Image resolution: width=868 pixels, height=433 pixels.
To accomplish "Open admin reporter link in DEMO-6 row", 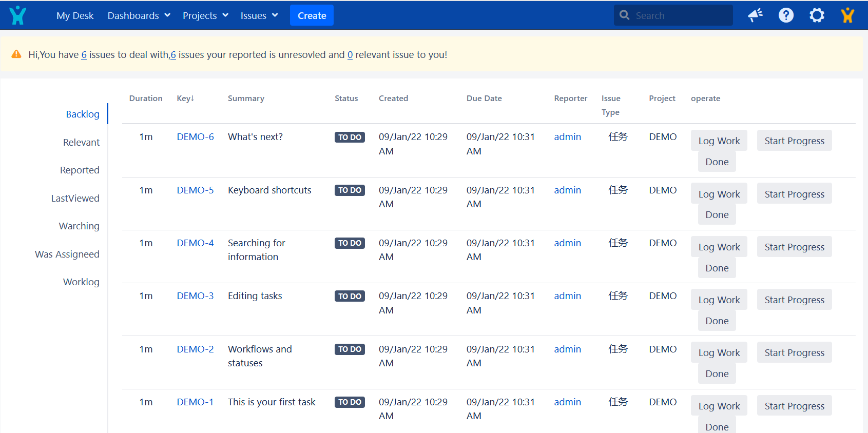I will (x=567, y=137).
